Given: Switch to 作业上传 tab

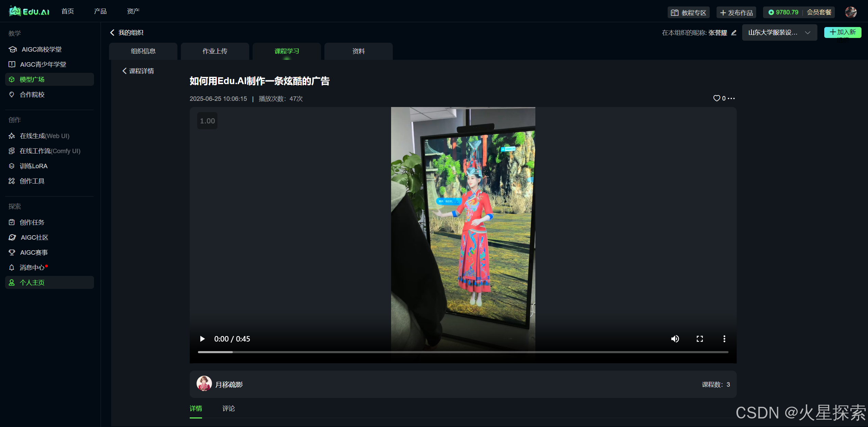Looking at the screenshot, I should pyautogui.click(x=215, y=51).
